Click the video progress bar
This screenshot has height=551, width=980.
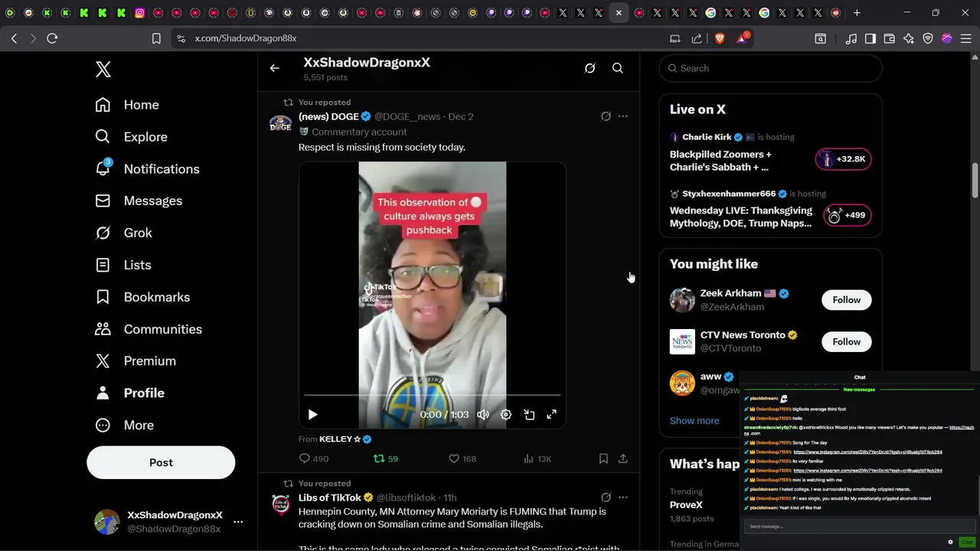tap(433, 395)
